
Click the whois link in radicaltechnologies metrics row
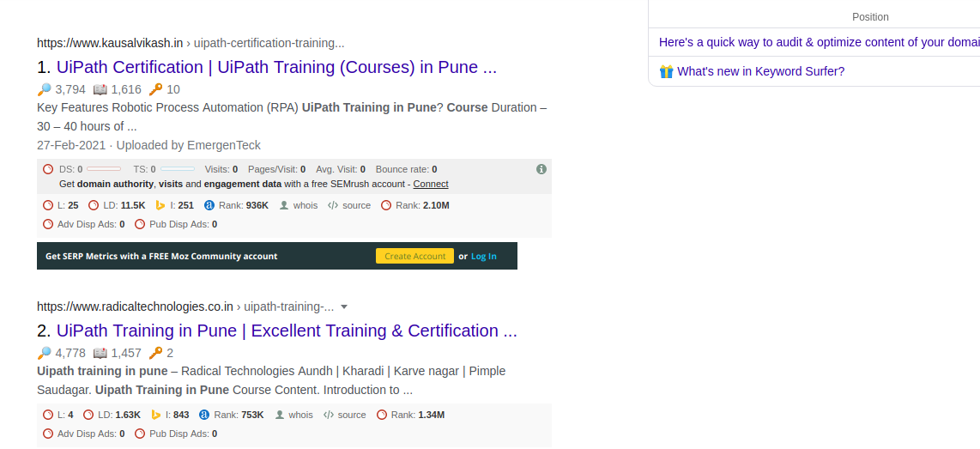click(301, 415)
